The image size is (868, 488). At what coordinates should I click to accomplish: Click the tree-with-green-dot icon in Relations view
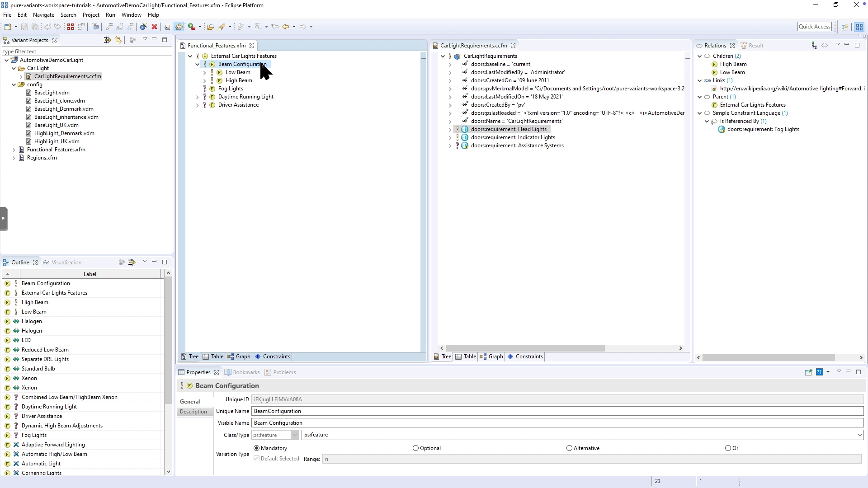click(814, 45)
